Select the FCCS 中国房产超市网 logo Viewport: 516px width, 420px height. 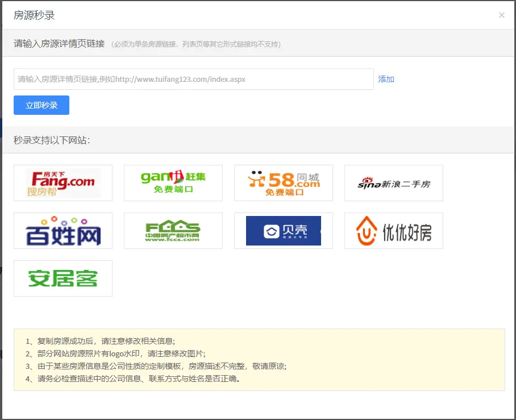[173, 231]
